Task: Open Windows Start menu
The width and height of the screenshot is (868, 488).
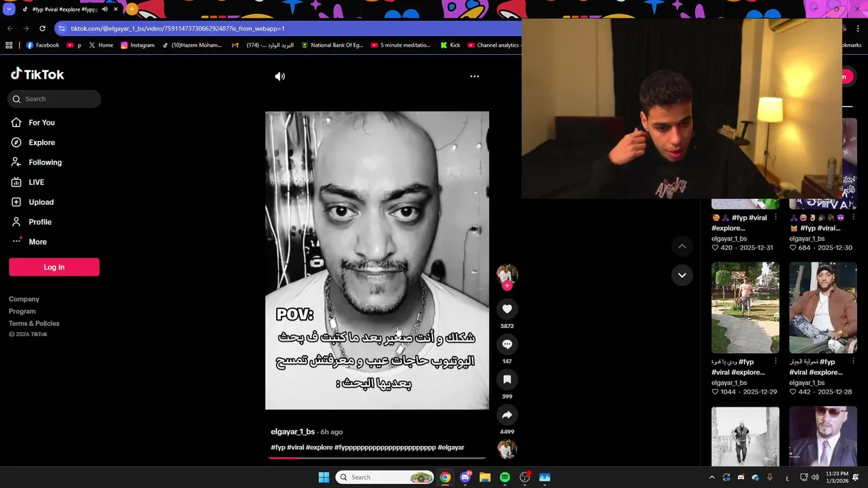Action: click(323, 477)
